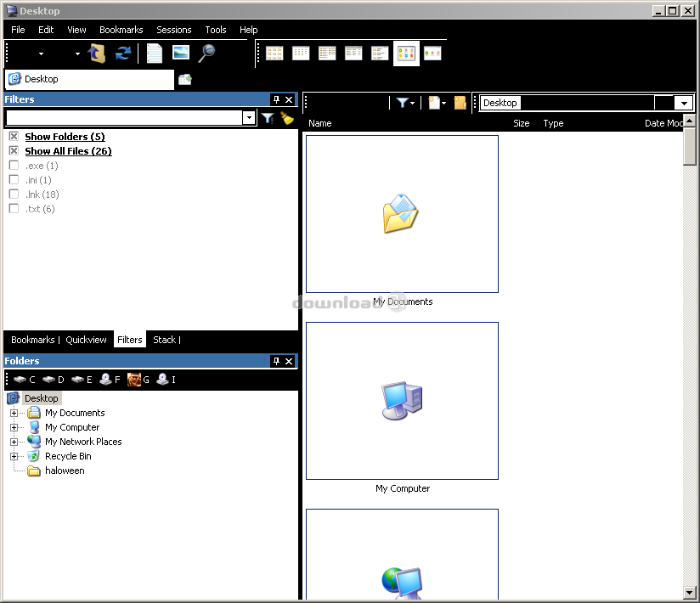Click the broom icon to clear filters
This screenshot has height=603, width=700.
(287, 118)
